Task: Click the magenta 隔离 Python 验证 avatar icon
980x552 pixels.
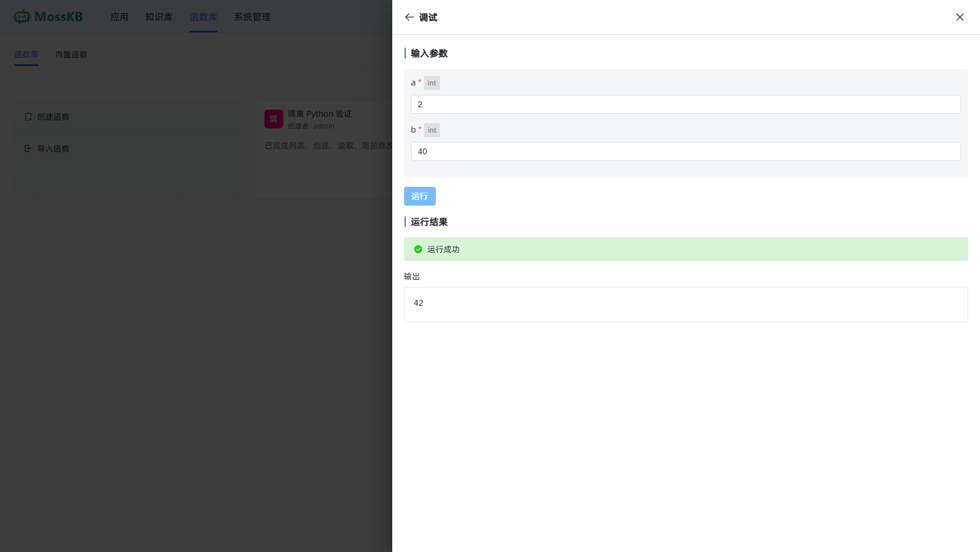Action: pos(274,119)
